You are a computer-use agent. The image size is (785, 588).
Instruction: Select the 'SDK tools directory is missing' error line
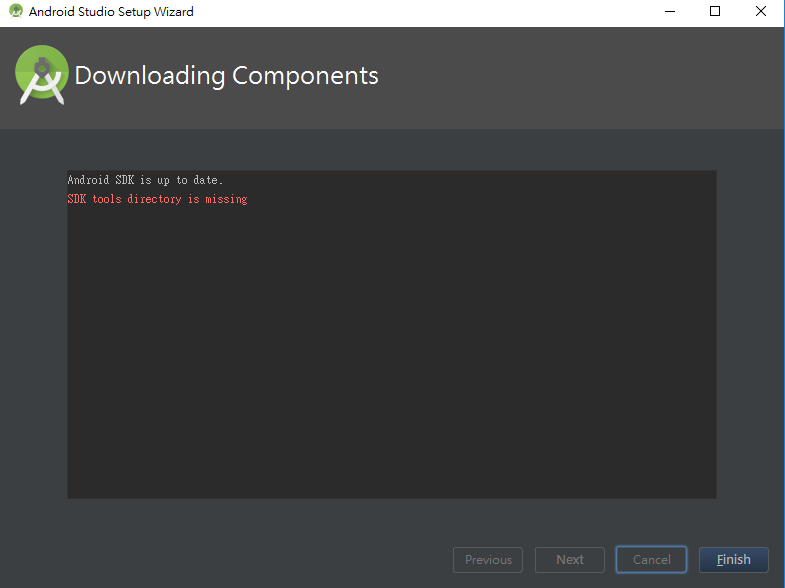[157, 199]
